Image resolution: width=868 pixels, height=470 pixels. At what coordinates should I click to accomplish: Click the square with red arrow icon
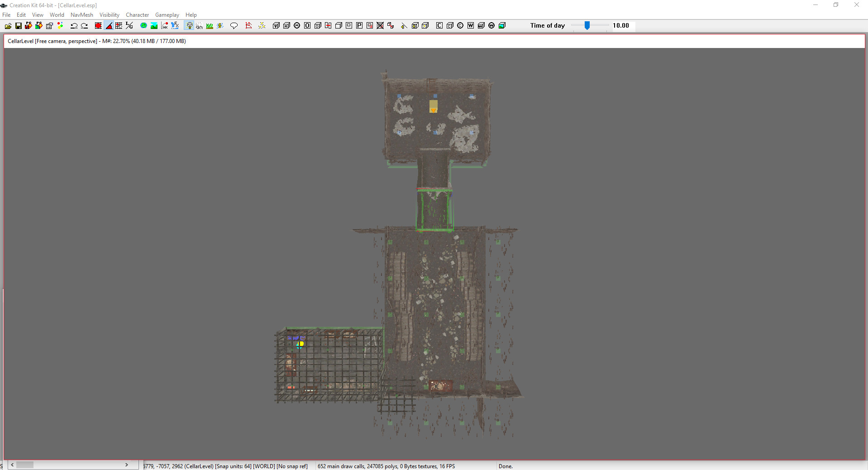pos(370,26)
